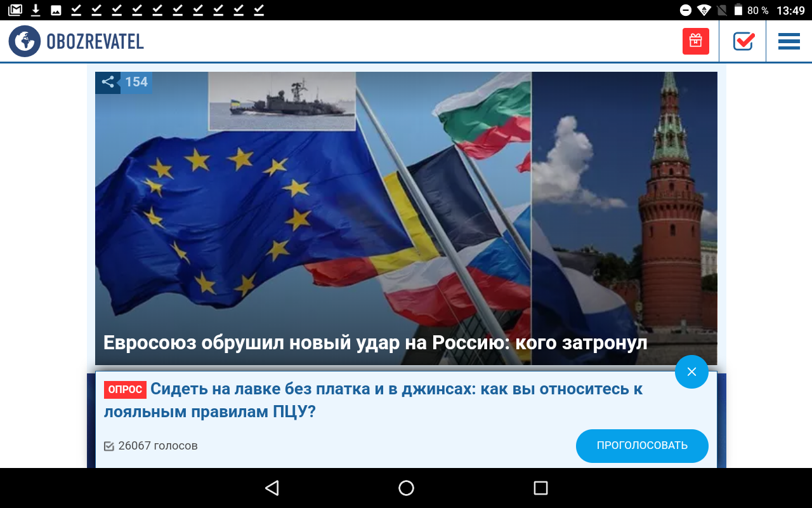This screenshot has height=508, width=812.
Task: Tap the Android back triangle button
Action: pyautogui.click(x=272, y=488)
